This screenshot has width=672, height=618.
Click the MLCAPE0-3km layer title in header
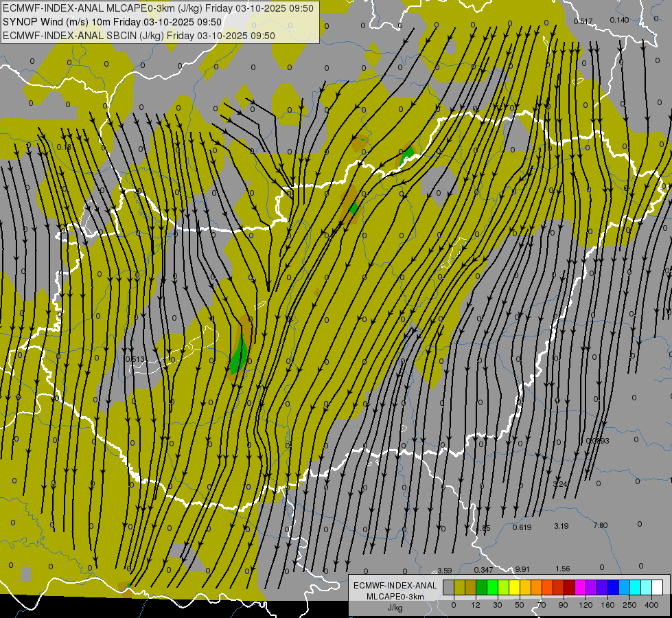click(x=158, y=8)
